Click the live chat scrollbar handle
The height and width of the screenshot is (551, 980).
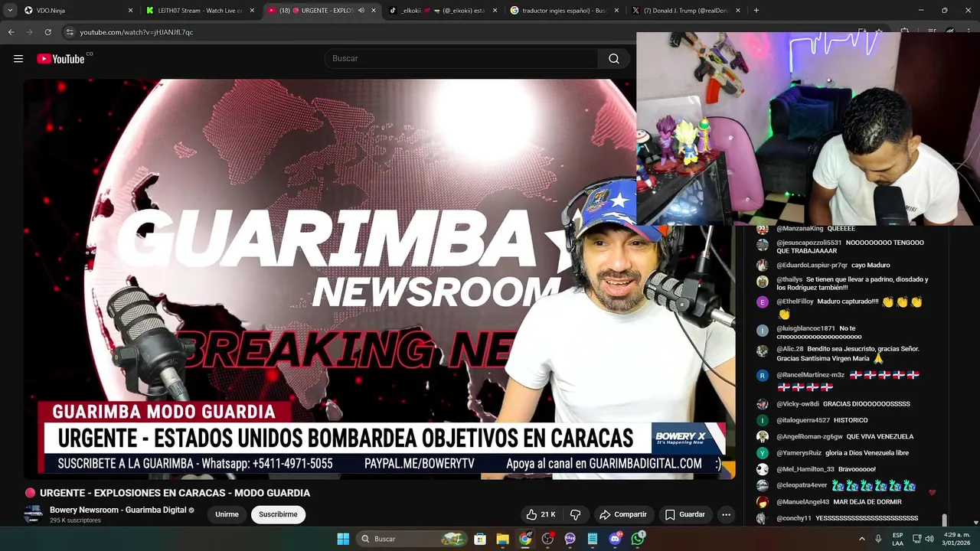click(x=944, y=520)
